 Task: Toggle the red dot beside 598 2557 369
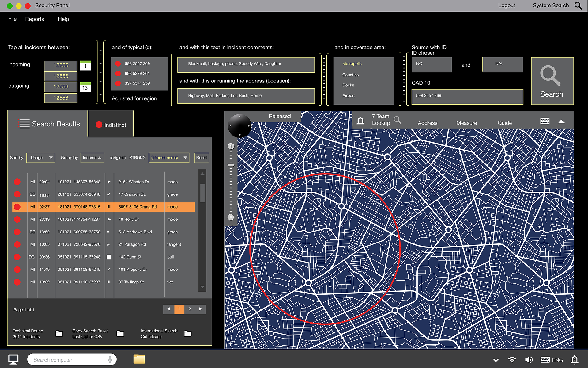click(x=118, y=64)
